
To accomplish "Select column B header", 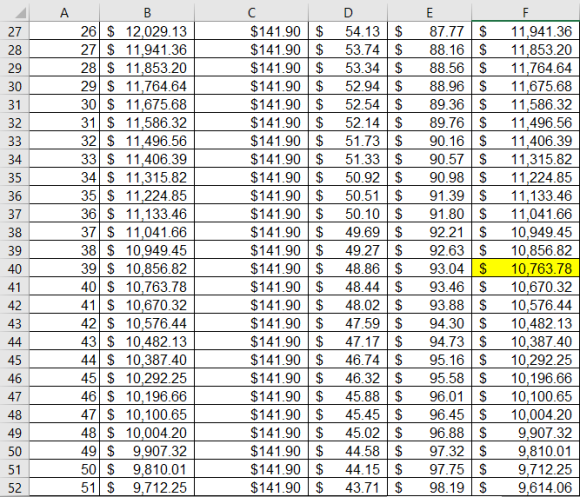I will coord(147,13).
